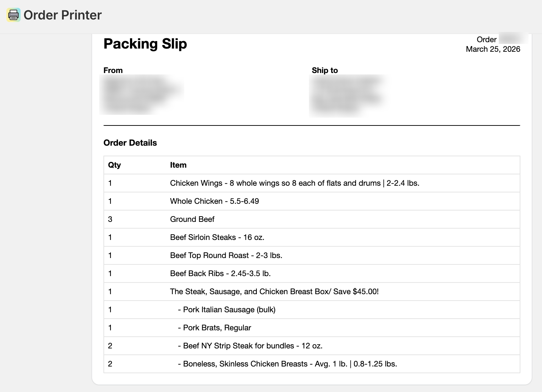
Task: Click the From address label
Action: click(x=113, y=70)
